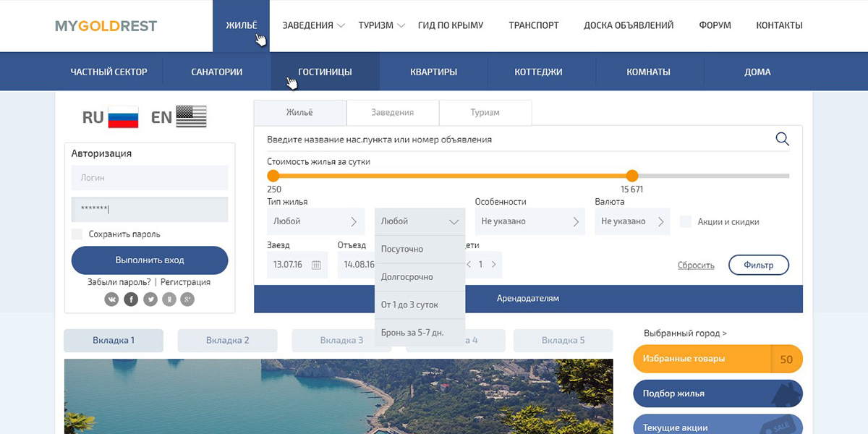The image size is (868, 434).
Task: Click the VK social login icon
Action: [111, 299]
